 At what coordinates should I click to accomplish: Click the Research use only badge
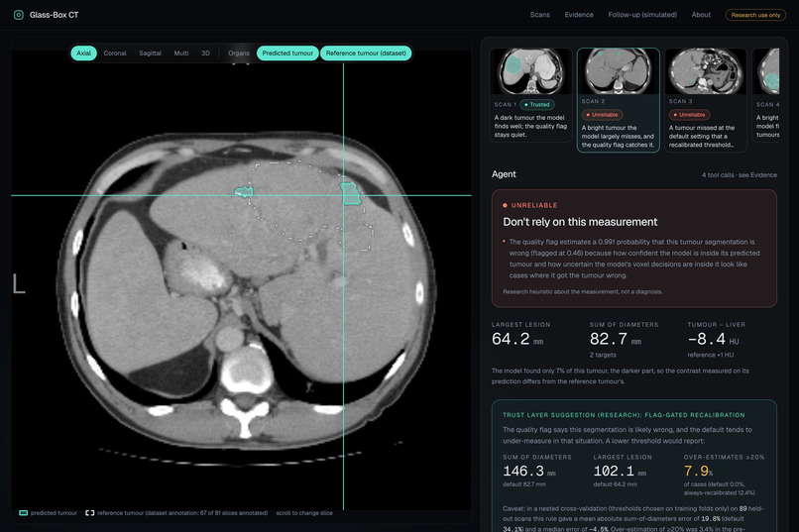755,15
